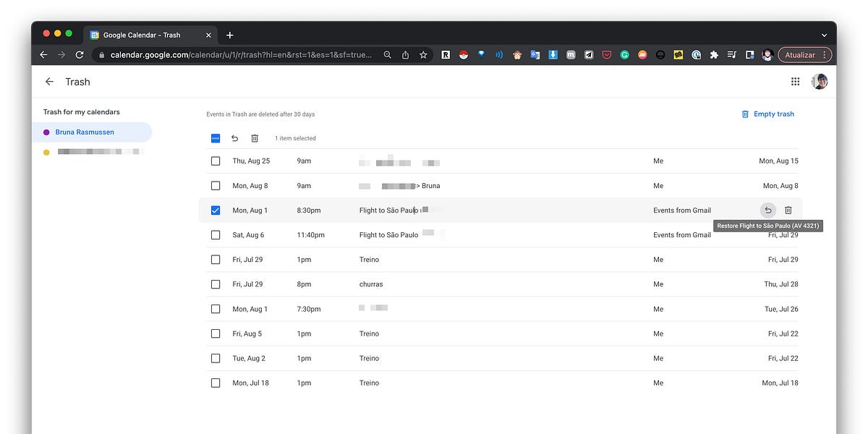Check the Thu, Aug 25 event checkbox
The width and height of the screenshot is (868, 434).
pos(215,161)
